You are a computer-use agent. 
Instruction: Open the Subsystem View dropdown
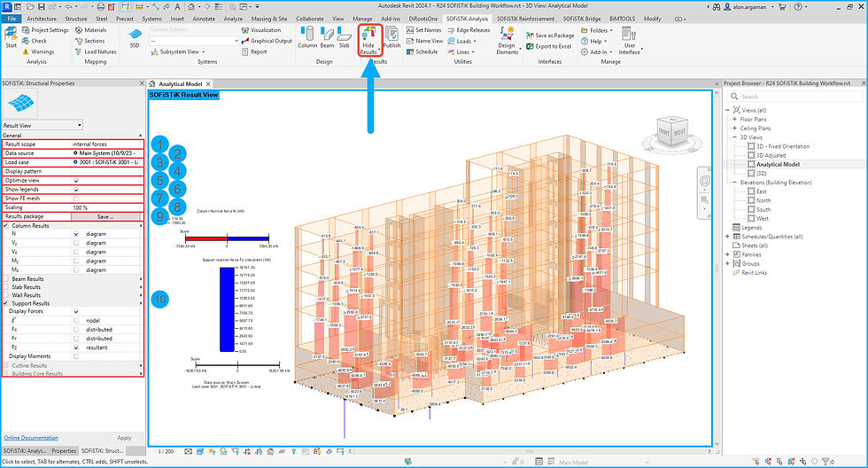(178, 51)
